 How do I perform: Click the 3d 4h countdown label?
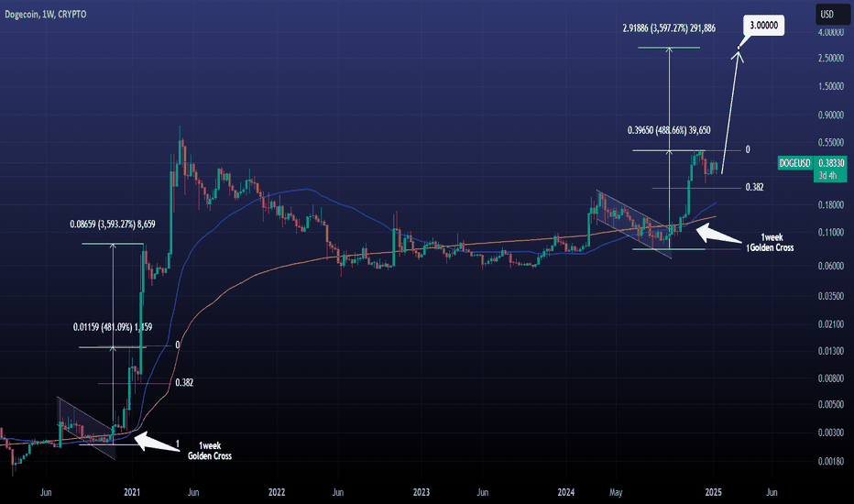pyautogui.click(x=827, y=175)
